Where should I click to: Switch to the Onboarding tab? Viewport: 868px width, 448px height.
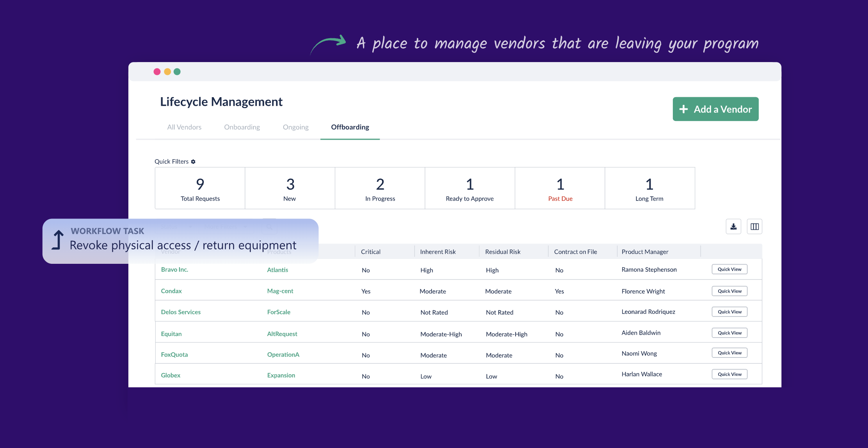[242, 127]
